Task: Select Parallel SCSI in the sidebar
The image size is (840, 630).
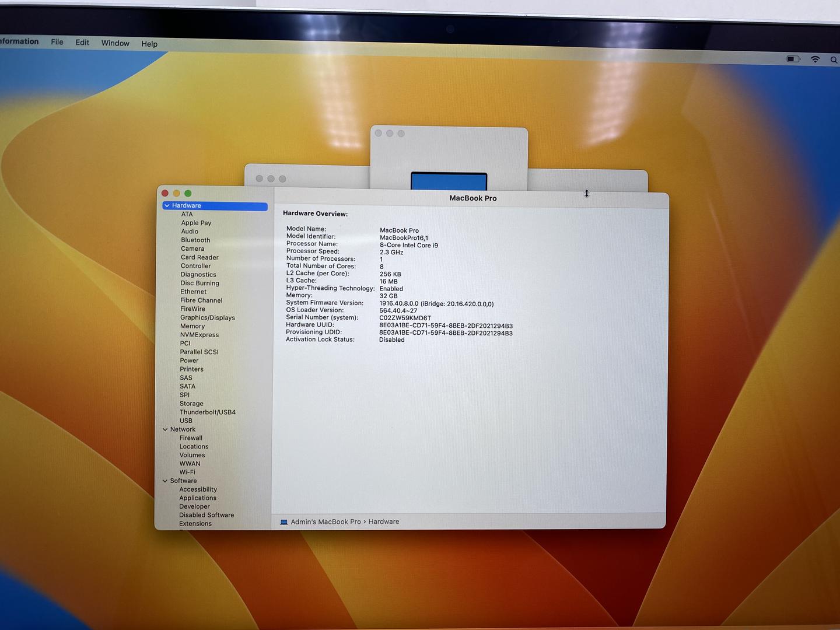Action: coord(199,352)
